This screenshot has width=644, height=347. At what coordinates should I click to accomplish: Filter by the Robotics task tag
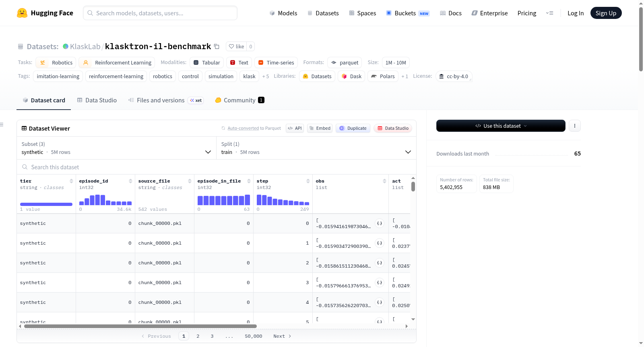tap(56, 62)
